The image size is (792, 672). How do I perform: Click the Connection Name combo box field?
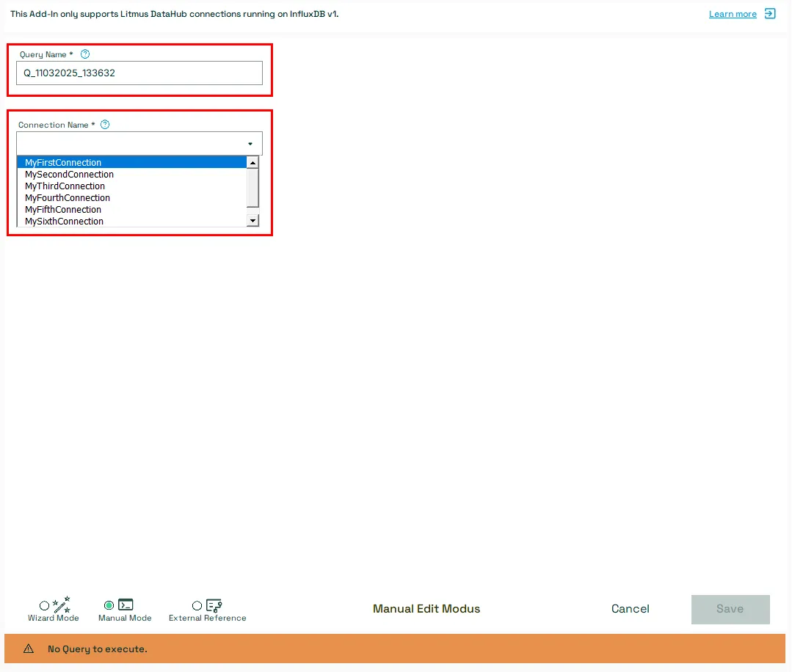coord(139,143)
